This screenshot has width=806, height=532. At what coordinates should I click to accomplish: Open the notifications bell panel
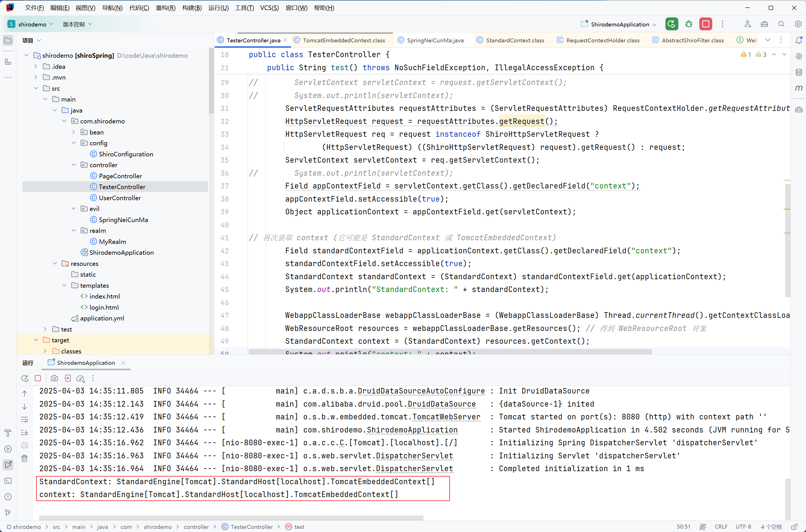click(799, 40)
